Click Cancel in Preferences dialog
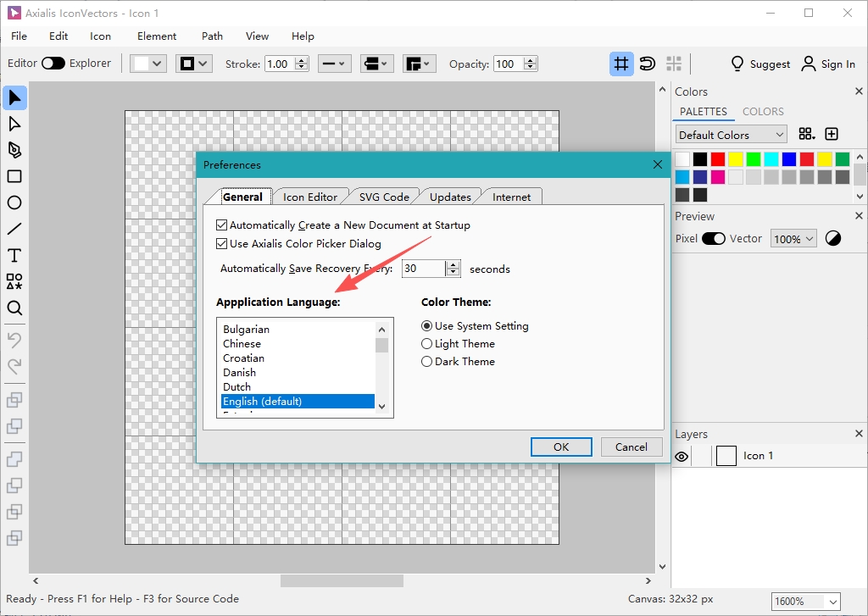 click(x=631, y=447)
